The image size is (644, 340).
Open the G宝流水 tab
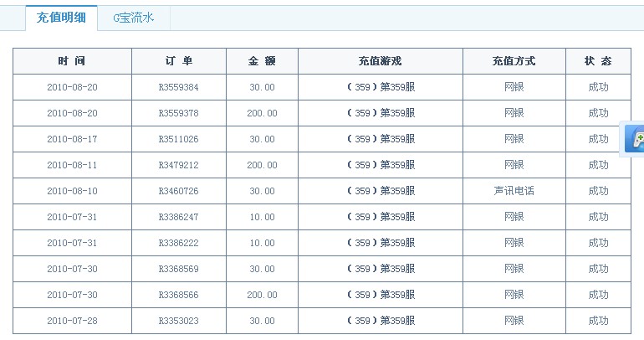coord(134,18)
